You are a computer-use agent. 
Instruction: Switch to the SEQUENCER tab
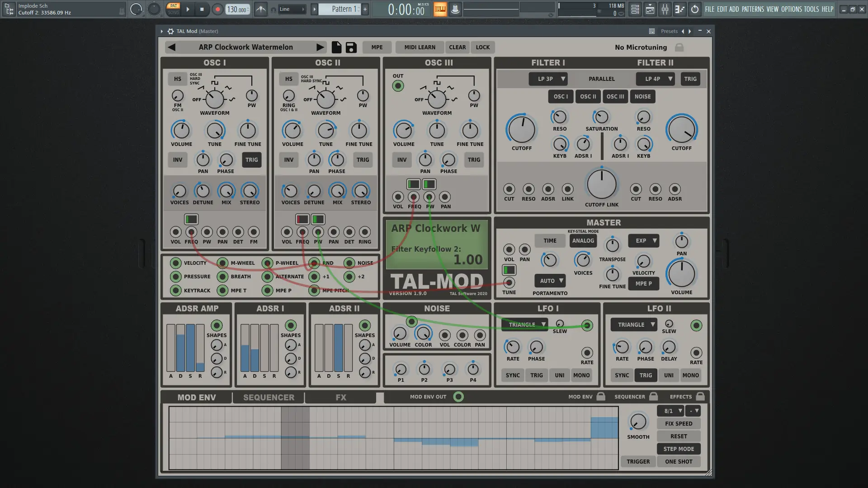pos(269,397)
